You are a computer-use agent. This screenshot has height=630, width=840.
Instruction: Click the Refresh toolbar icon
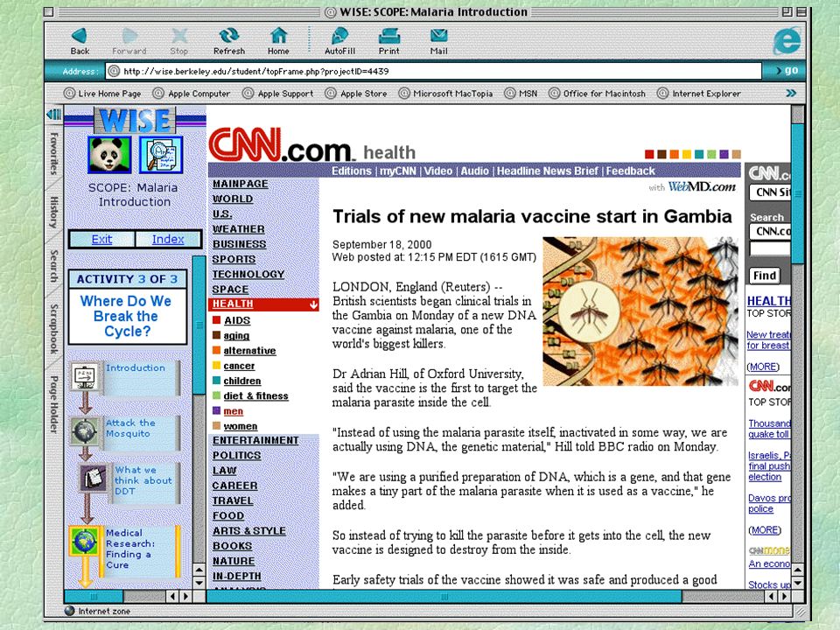[228, 36]
